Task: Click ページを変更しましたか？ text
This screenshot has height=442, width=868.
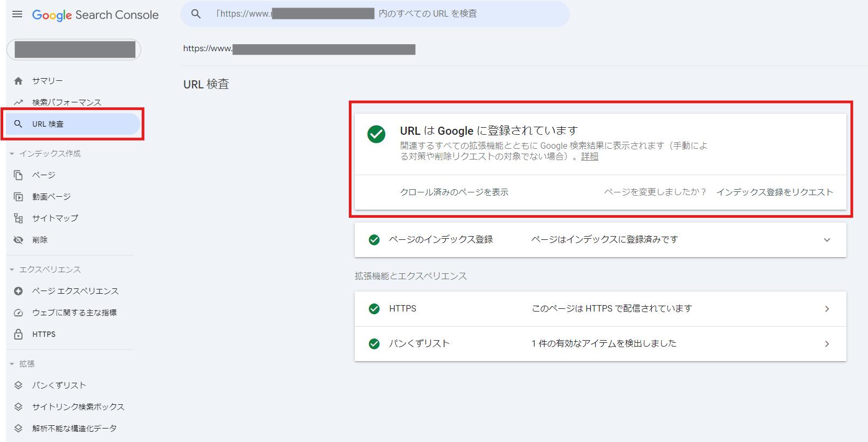Action: coord(655,192)
